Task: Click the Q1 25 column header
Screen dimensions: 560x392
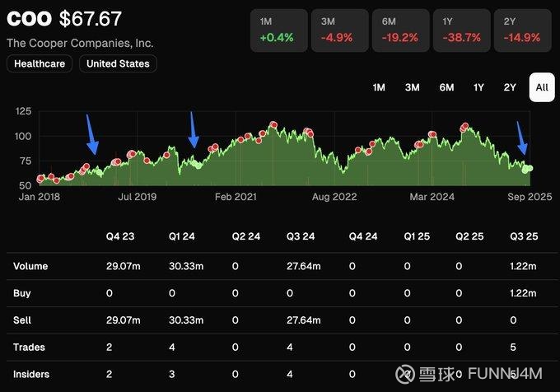Action: [x=417, y=236]
